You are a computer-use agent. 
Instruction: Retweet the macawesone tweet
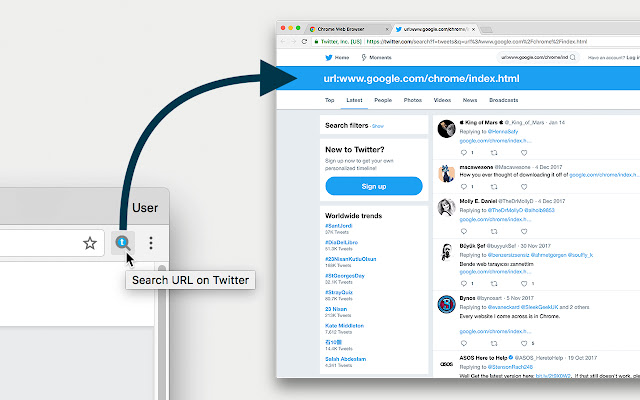click(494, 187)
